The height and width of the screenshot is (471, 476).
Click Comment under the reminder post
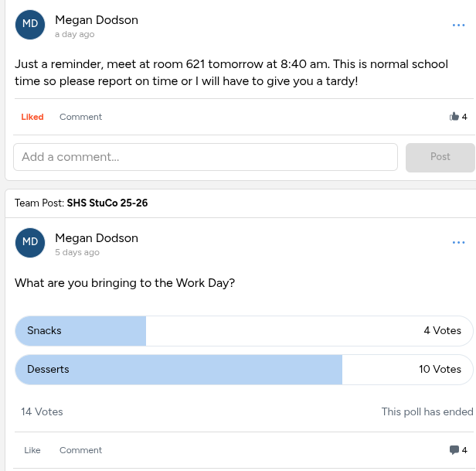[x=80, y=117]
